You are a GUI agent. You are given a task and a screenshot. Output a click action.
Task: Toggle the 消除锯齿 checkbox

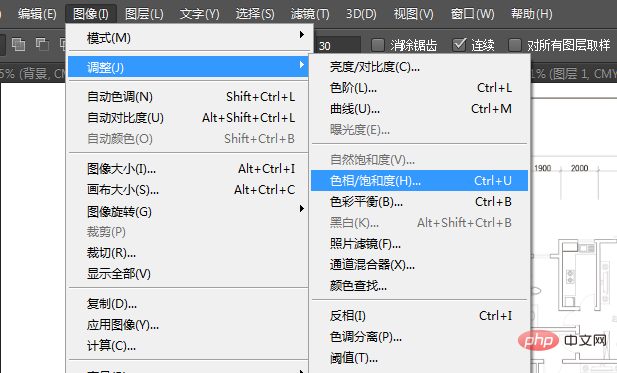(x=378, y=45)
